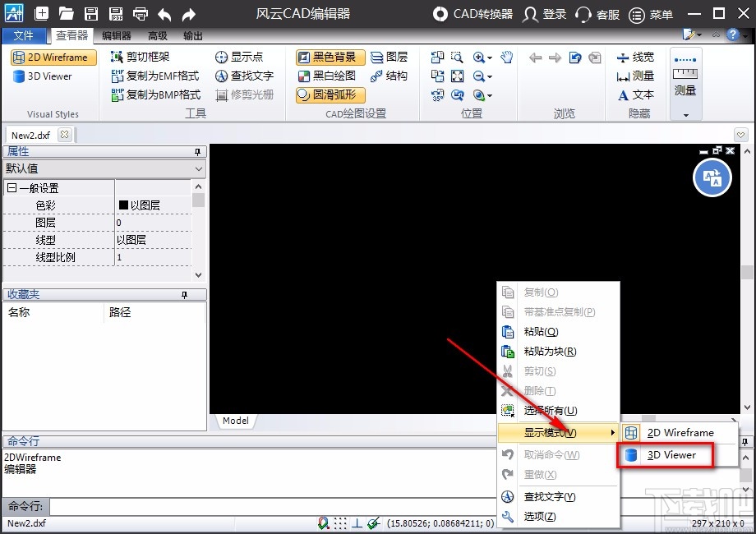Pin the 属性 properties panel
Image resolution: width=756 pixels, height=534 pixels.
pyautogui.click(x=197, y=152)
